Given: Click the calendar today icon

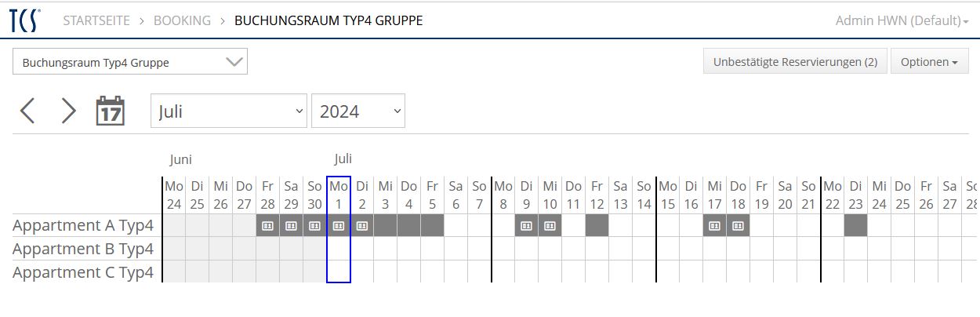Looking at the screenshot, I should click(111, 111).
